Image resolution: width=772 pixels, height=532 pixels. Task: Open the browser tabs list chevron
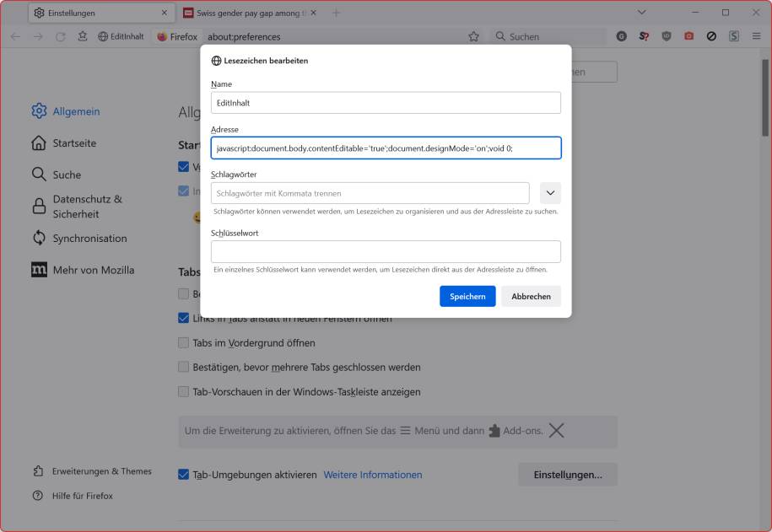642,13
